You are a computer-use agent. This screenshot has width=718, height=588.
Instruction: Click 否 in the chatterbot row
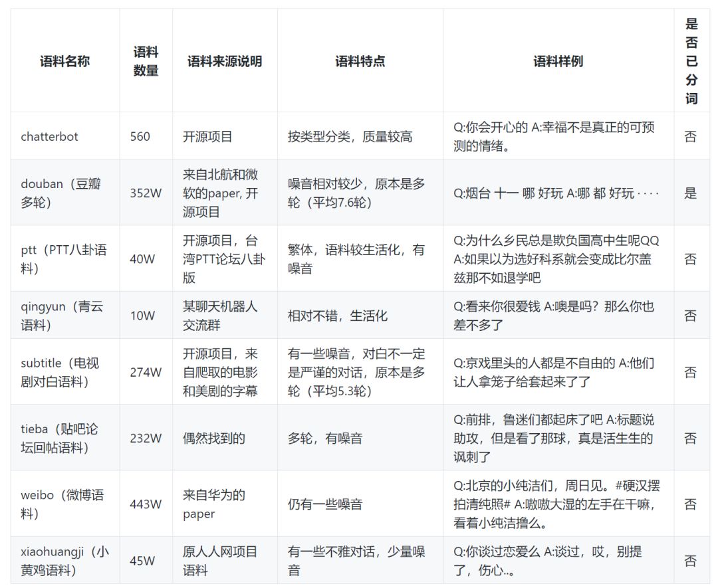pyautogui.click(x=691, y=136)
